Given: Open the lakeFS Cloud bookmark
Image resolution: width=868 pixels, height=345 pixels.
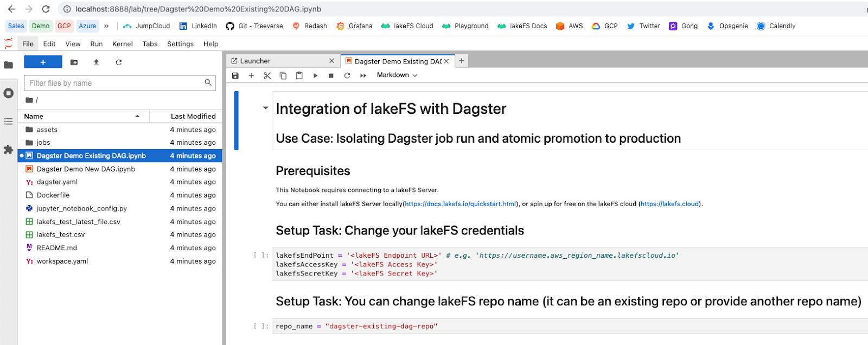Looking at the screenshot, I should click(x=407, y=26).
